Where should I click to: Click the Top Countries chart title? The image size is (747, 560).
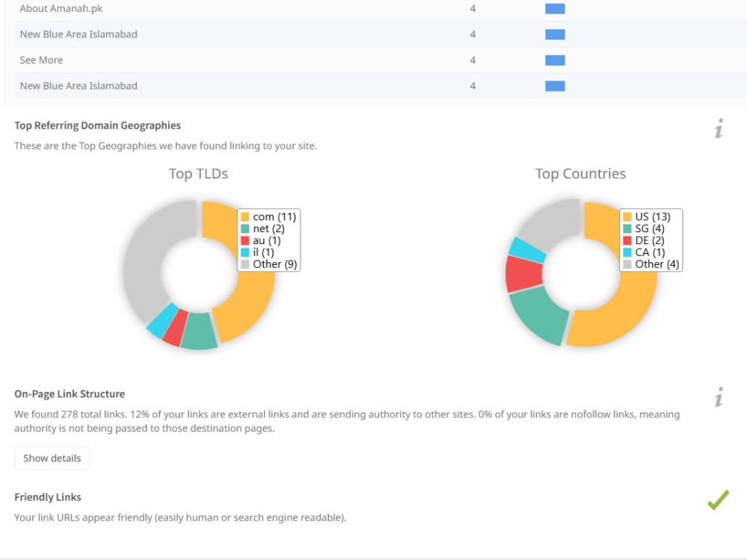(580, 174)
